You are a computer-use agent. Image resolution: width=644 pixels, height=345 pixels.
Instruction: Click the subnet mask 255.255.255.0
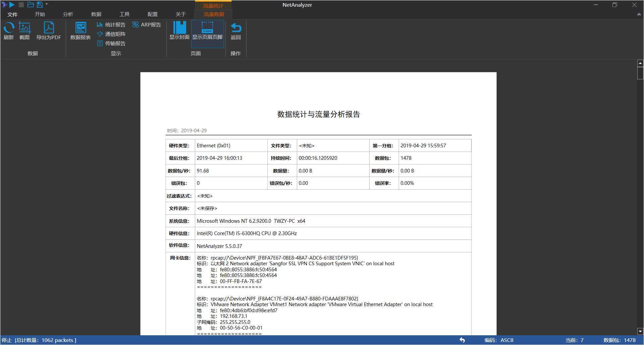click(235, 322)
